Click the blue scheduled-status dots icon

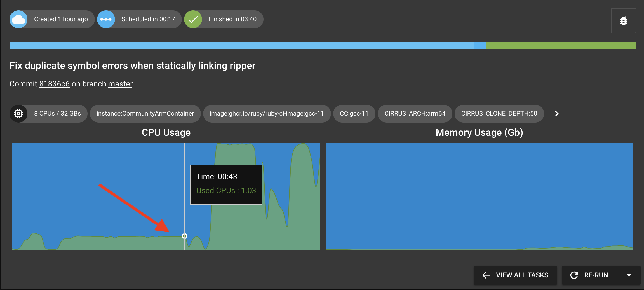click(x=106, y=19)
